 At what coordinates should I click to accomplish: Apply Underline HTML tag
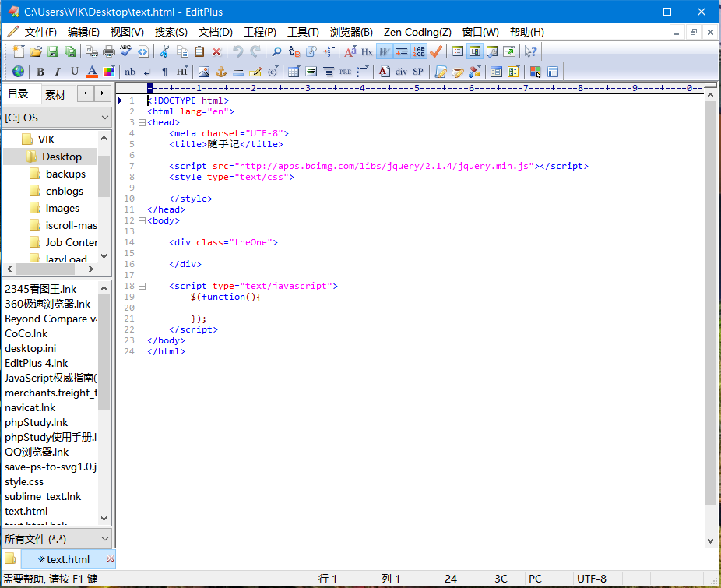tap(75, 72)
